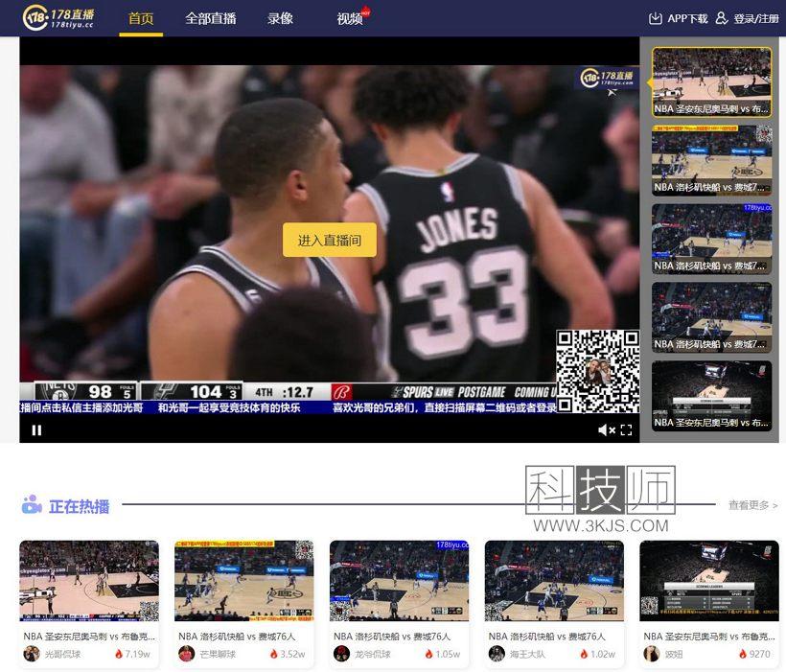Click the 龙爷侃球 streamer name
This screenshot has width=786, height=672.
coord(373,654)
